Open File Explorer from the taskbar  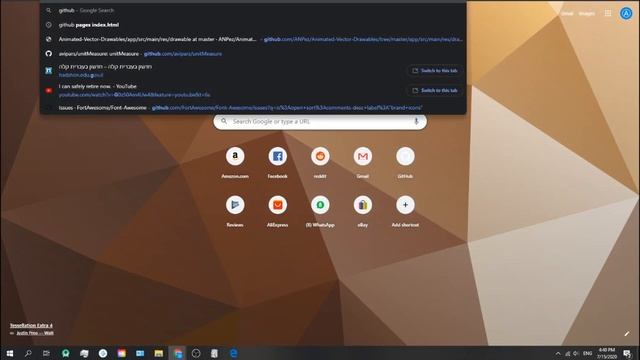coord(159,353)
